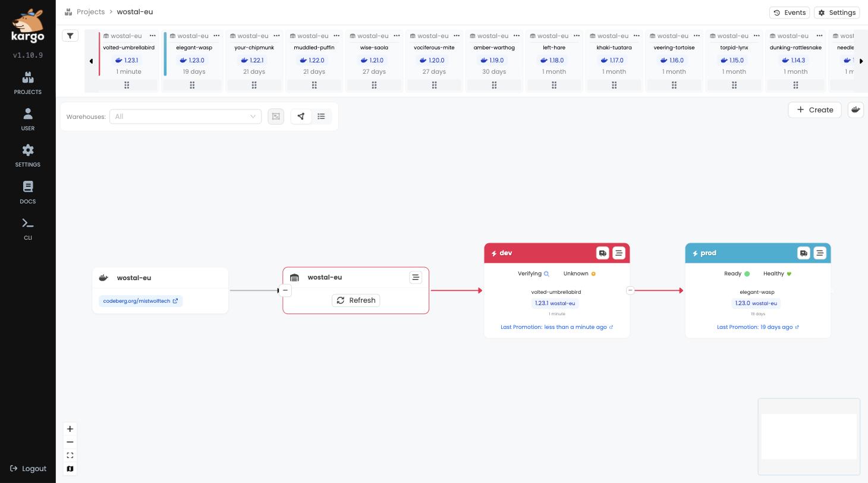This screenshot has width=868, height=483.
Task: Open the dev stage details menu icon
Action: 619,253
